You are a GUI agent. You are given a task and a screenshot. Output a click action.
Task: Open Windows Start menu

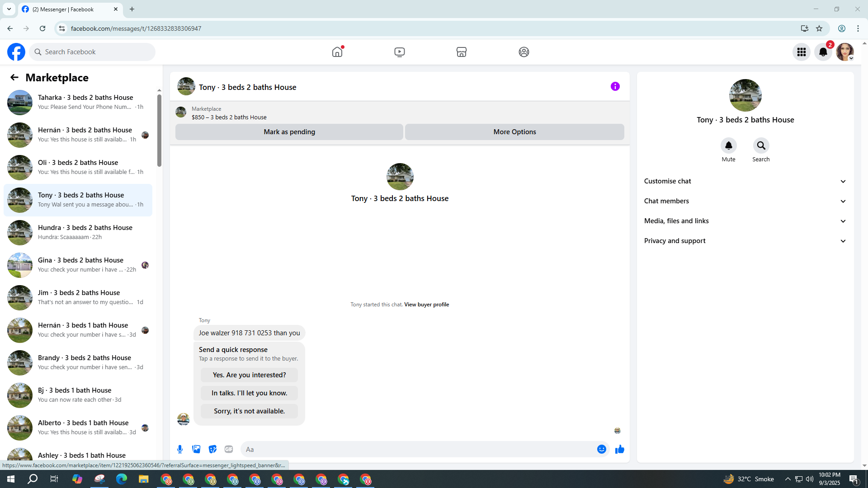(11, 479)
